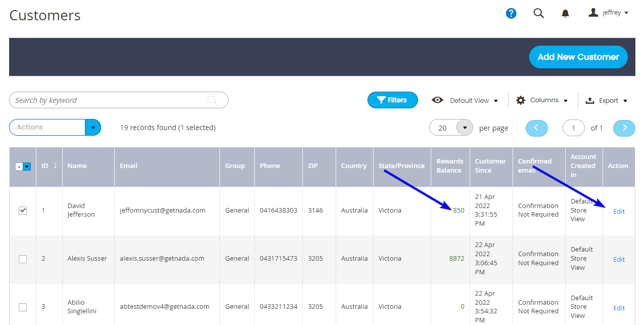644x325 pixels.
Task: Sort by State/Province column header
Action: [401, 166]
